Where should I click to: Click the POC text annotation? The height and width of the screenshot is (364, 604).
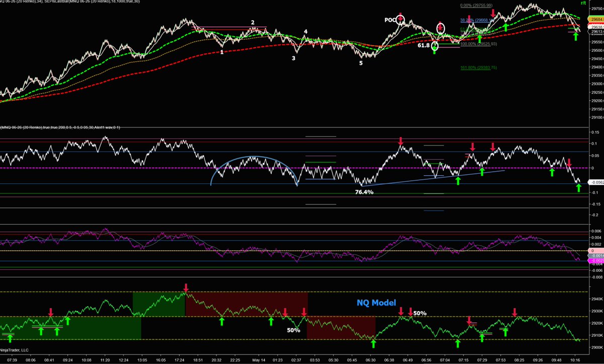(389, 19)
